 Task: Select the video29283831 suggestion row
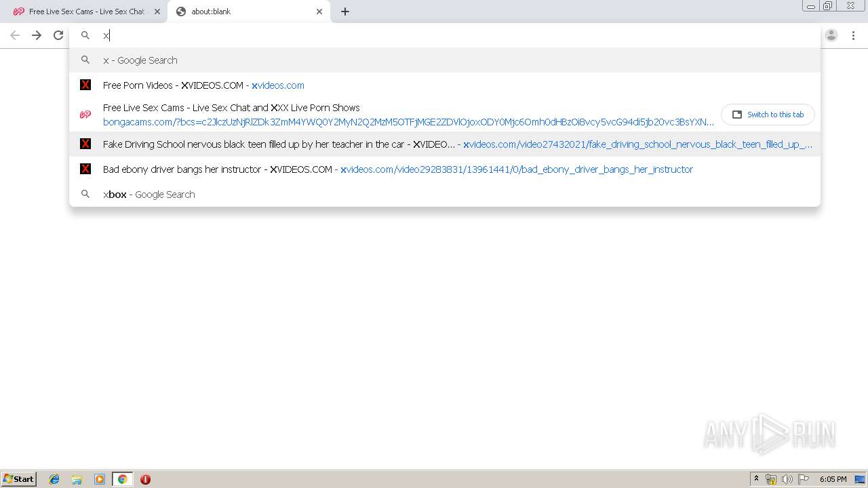pyautogui.click(x=445, y=169)
